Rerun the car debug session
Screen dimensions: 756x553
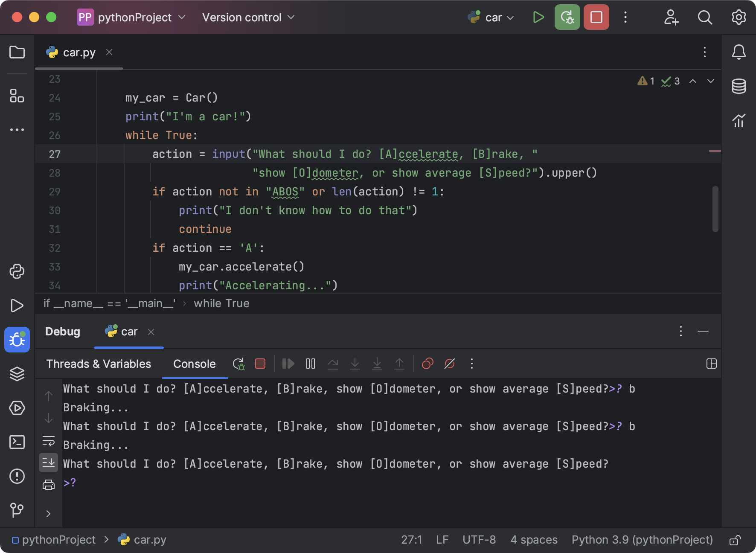pos(239,364)
